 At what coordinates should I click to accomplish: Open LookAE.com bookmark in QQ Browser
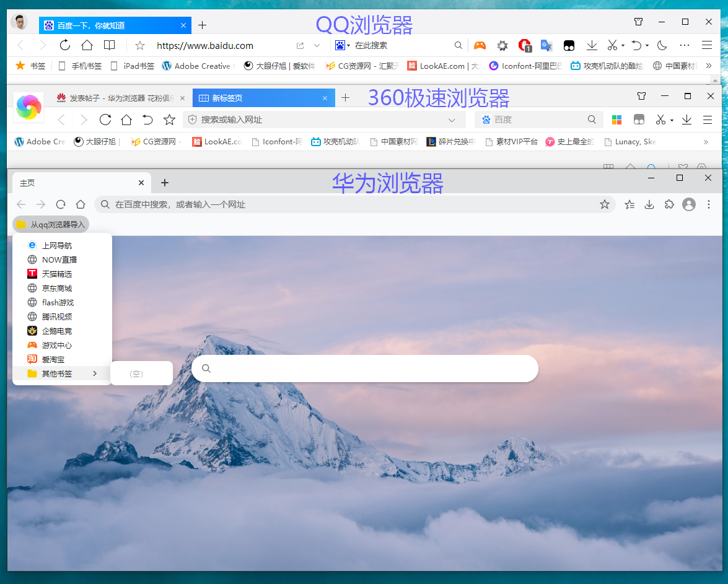(444, 66)
